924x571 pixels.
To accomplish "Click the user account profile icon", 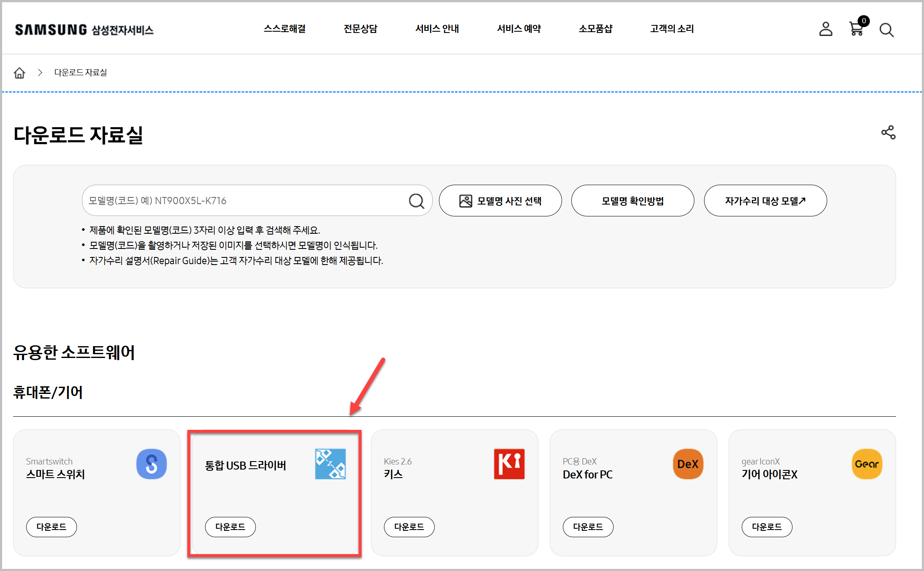I will [x=825, y=29].
